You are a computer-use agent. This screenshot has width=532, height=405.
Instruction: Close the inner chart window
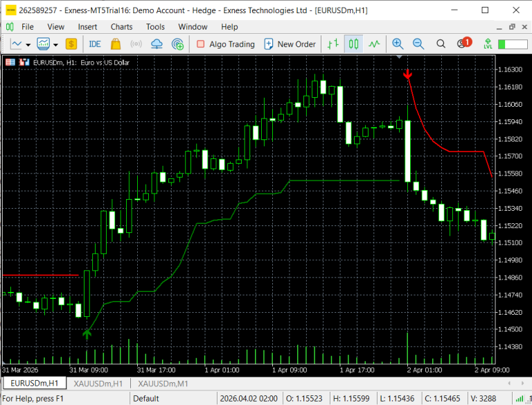(524, 27)
